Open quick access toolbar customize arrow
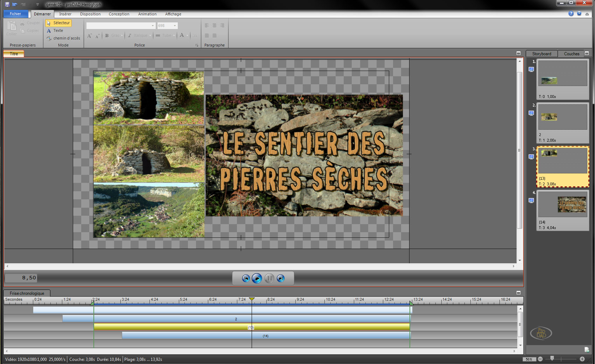 [x=37, y=5]
